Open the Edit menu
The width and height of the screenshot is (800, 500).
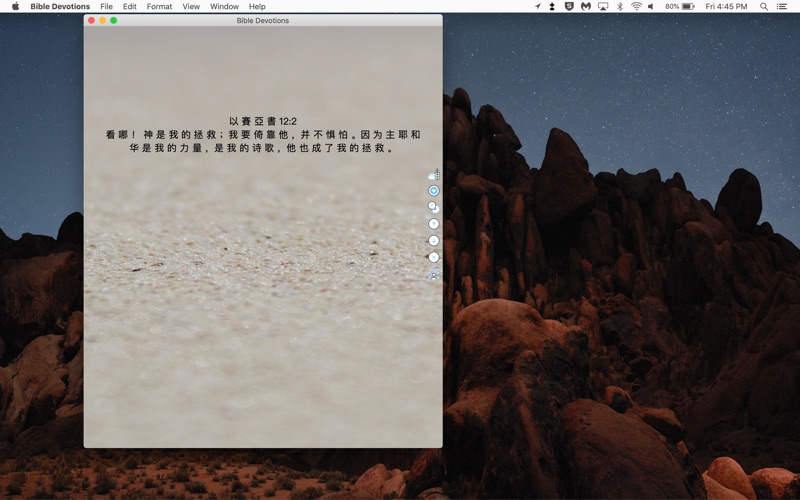(130, 6)
